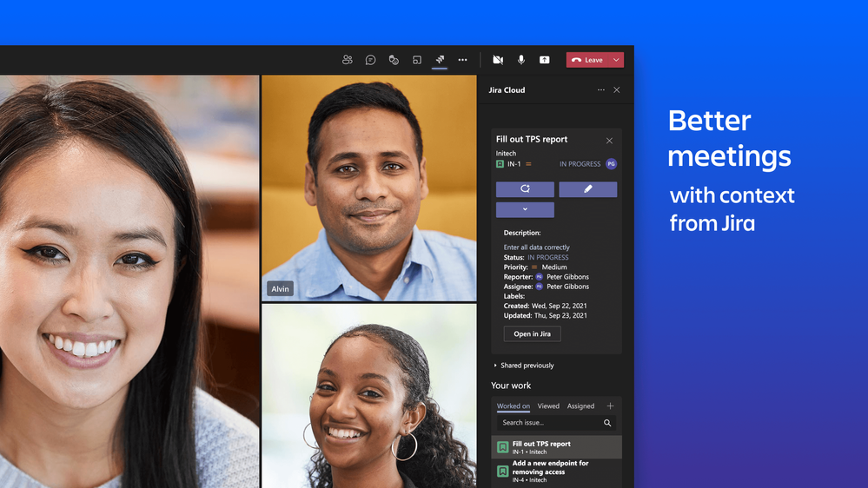Viewport: 868px width, 488px height.
Task: Close the Jira Cloud side panel
Action: [x=617, y=89]
